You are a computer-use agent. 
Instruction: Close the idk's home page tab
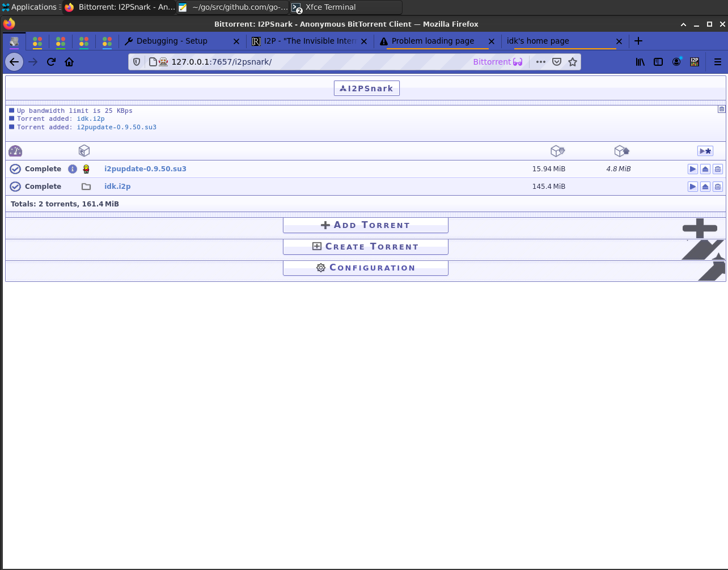[x=619, y=41]
